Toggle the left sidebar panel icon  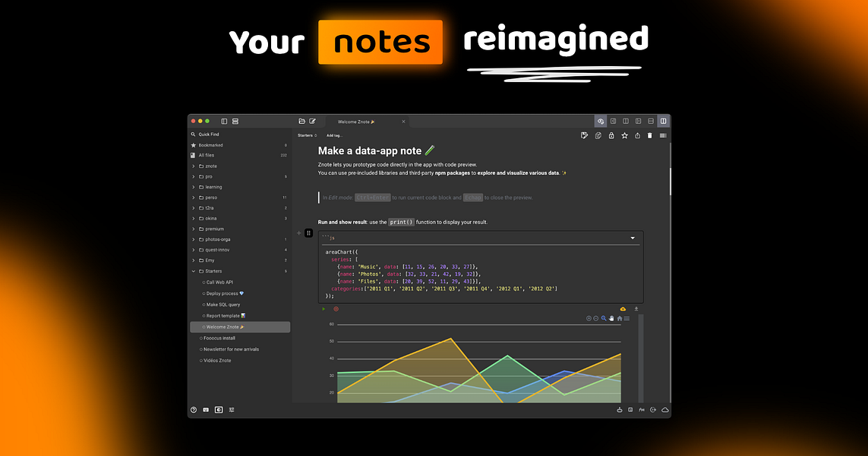224,122
